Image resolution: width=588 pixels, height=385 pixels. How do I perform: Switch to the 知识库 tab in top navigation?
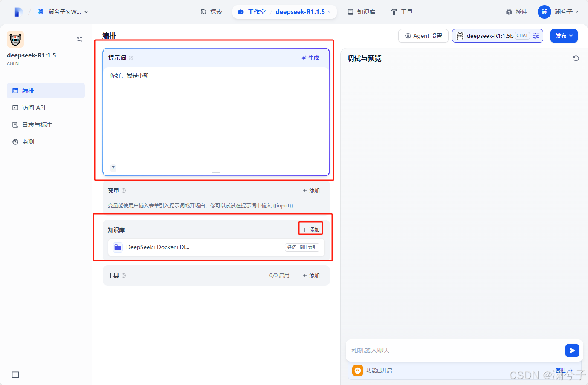click(x=362, y=12)
